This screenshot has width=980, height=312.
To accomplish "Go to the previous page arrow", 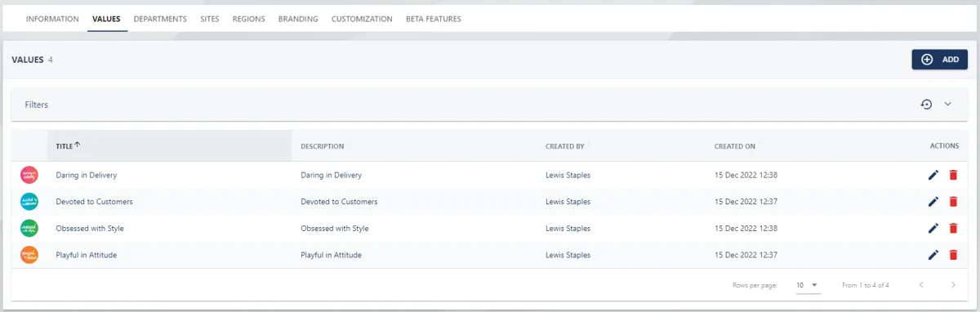I will [922, 285].
